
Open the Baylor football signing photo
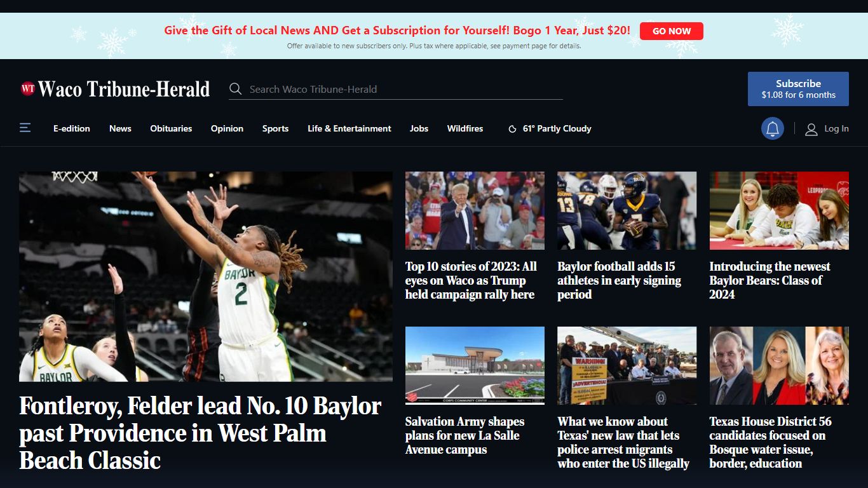pos(627,210)
